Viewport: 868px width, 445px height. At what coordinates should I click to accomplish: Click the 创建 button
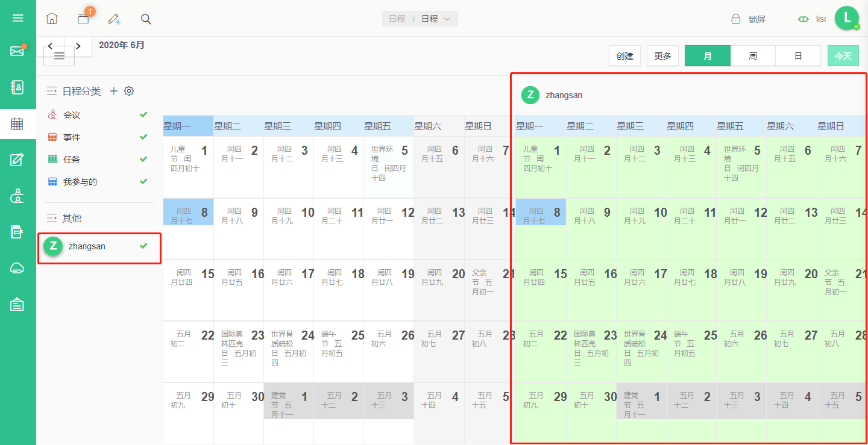624,56
